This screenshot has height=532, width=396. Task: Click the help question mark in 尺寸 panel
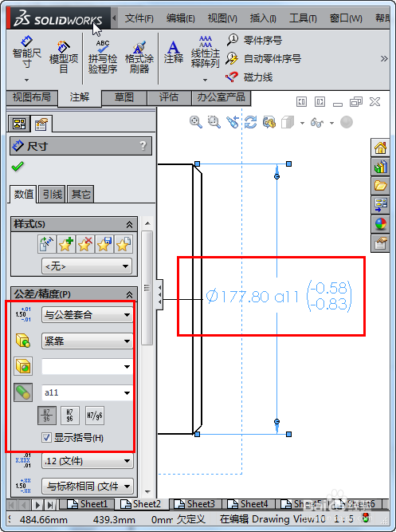[143, 146]
